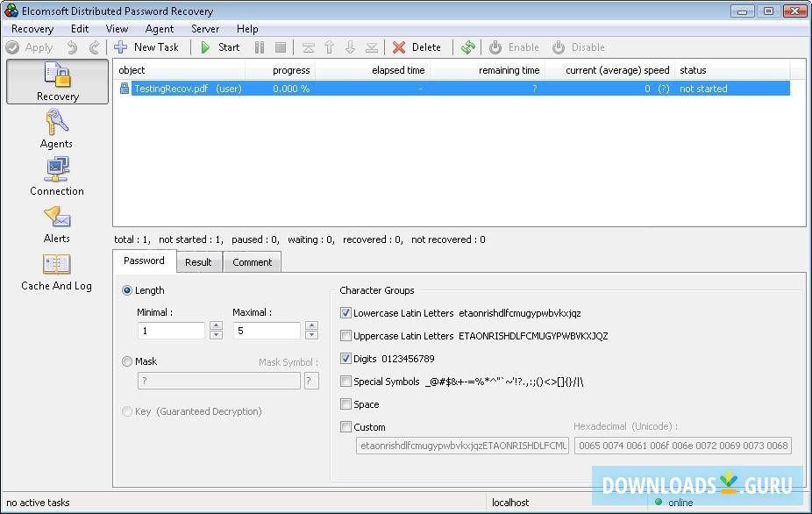812x514 pixels.
Task: Click the Apply toolbar button
Action: tap(30, 47)
